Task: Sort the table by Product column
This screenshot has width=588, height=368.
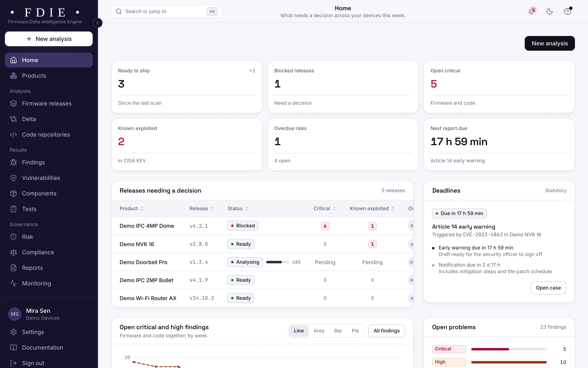Action: [x=131, y=209]
